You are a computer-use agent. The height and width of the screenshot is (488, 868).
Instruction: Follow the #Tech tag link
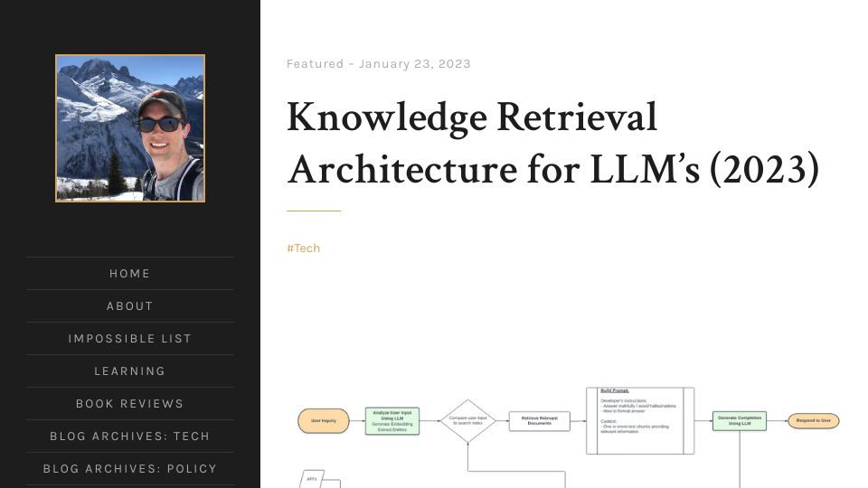pos(304,249)
